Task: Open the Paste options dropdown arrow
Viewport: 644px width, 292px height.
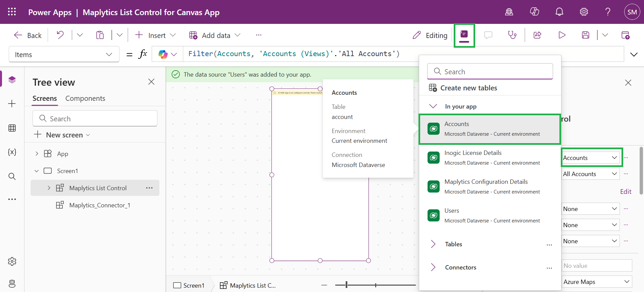Action: click(119, 35)
